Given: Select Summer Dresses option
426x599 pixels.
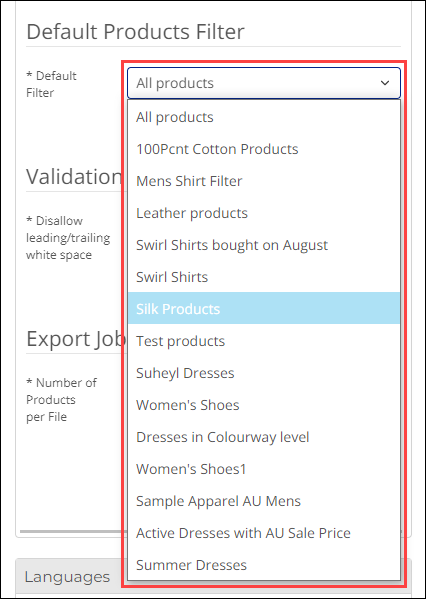Looking at the screenshot, I should pyautogui.click(x=264, y=565).
